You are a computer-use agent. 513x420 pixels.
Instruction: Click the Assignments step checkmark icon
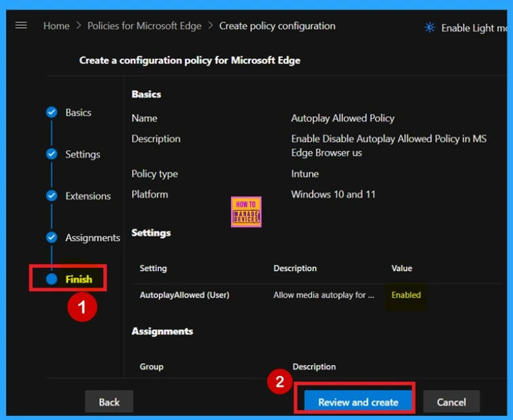click(x=52, y=237)
